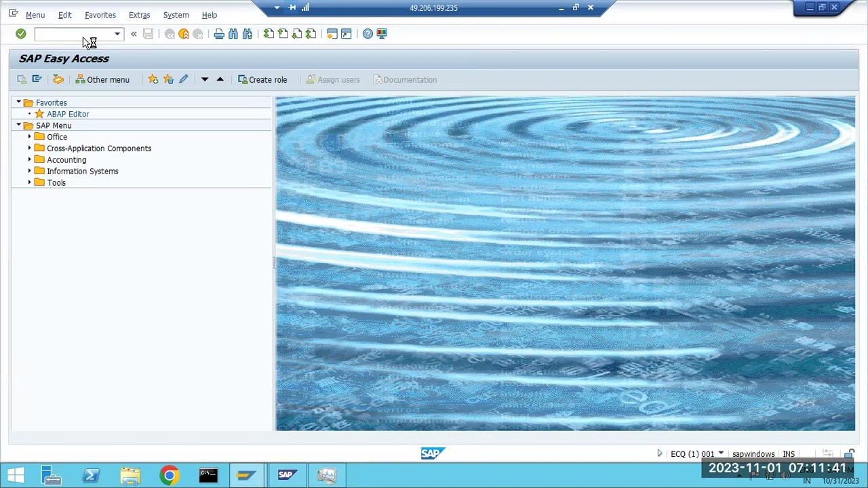Screen dimensions: 868x488
Task: Click the Other menu button
Action: (102, 80)
